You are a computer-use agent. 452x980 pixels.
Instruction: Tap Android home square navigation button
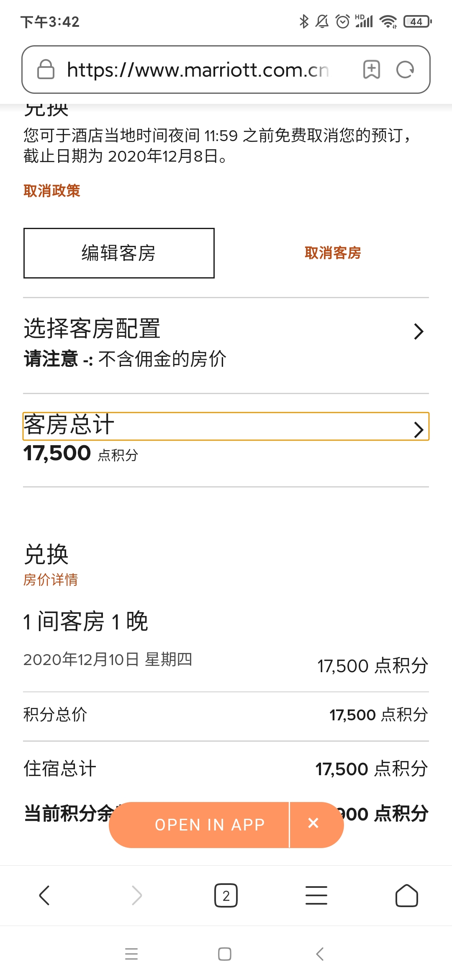pyautogui.click(x=225, y=954)
